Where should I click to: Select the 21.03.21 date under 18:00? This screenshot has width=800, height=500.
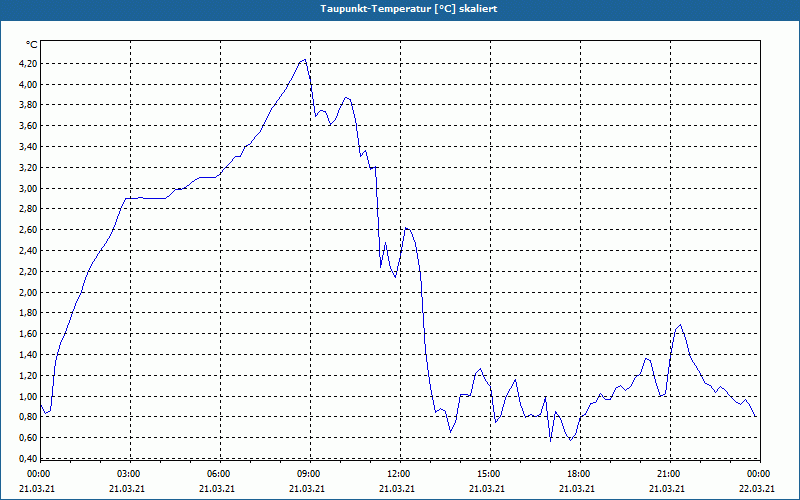coord(578,489)
